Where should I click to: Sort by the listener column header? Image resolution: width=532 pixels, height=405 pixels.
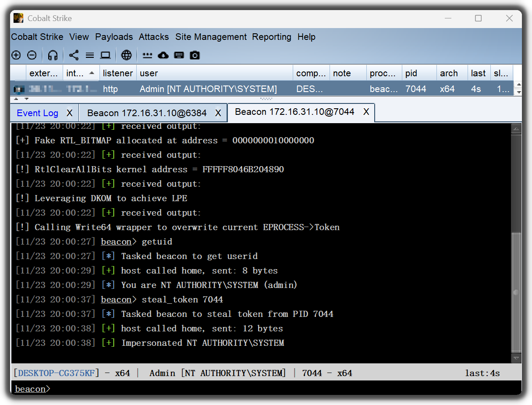118,73
